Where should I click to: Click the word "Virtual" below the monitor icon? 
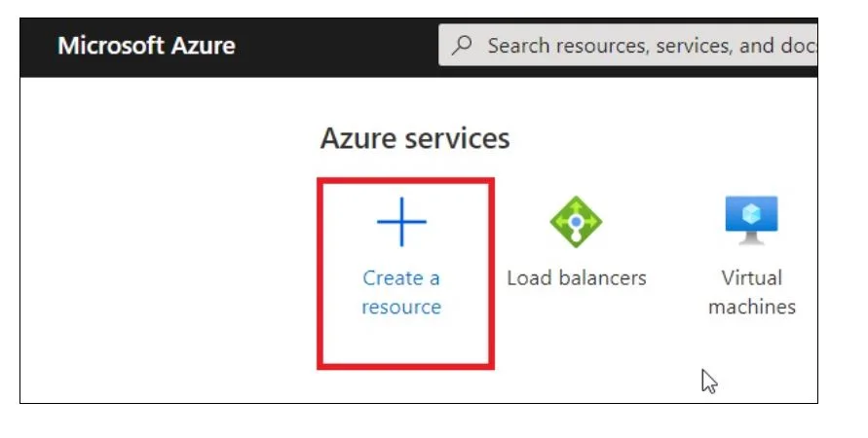point(752,277)
